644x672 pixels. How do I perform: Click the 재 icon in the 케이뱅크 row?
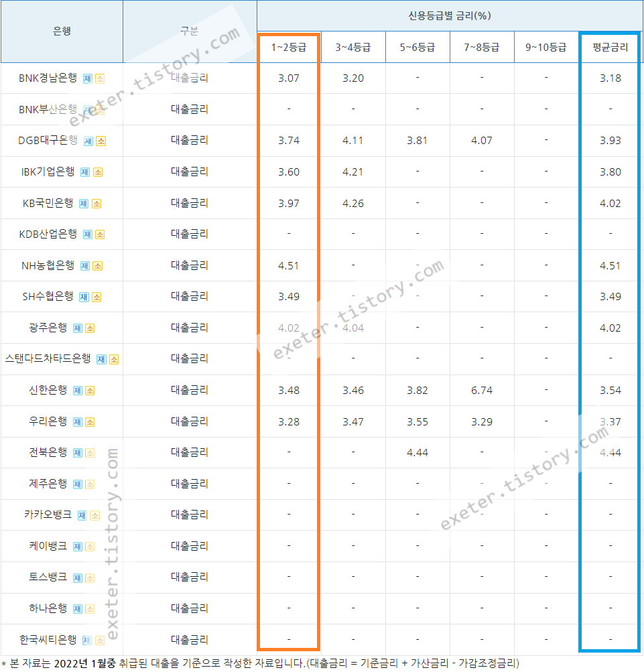pos(78,547)
